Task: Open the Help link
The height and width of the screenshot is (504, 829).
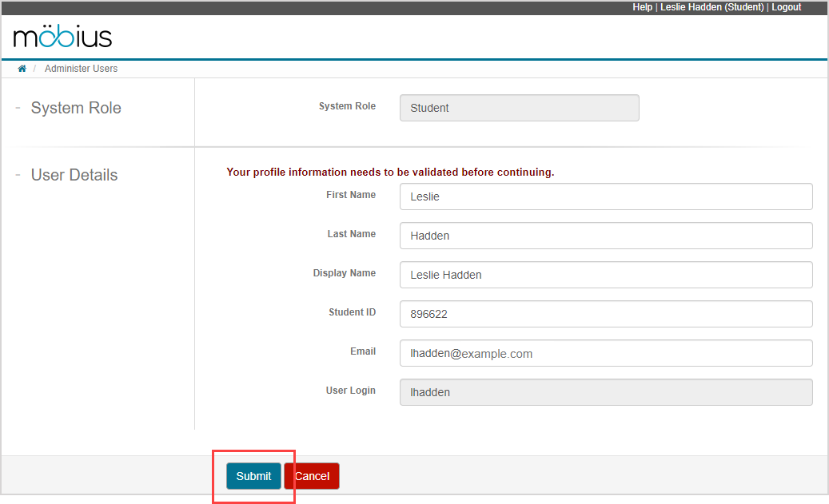Action: tap(642, 7)
